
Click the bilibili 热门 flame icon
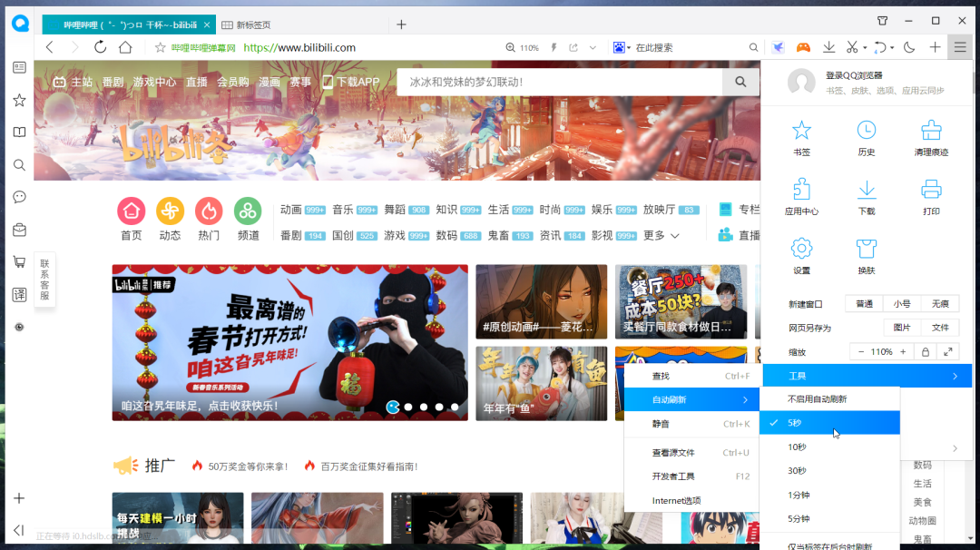click(209, 211)
